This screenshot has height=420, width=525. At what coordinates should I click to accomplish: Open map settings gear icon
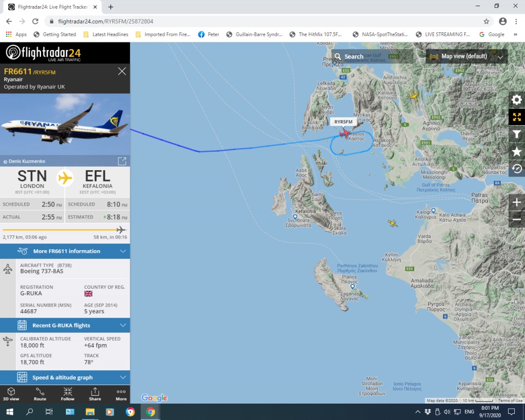pos(517,100)
